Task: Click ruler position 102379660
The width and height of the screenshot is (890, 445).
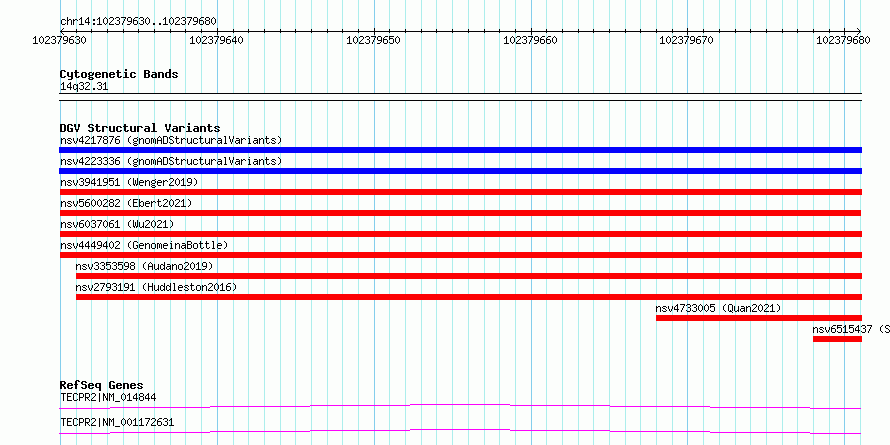Action: 530,40
